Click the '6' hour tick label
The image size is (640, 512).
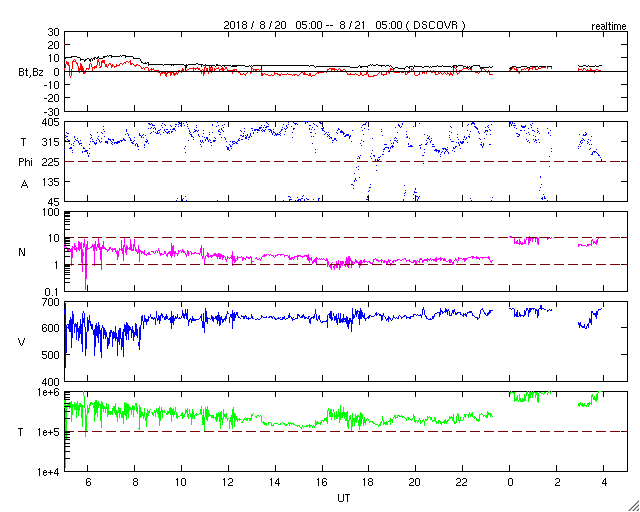coord(88,483)
